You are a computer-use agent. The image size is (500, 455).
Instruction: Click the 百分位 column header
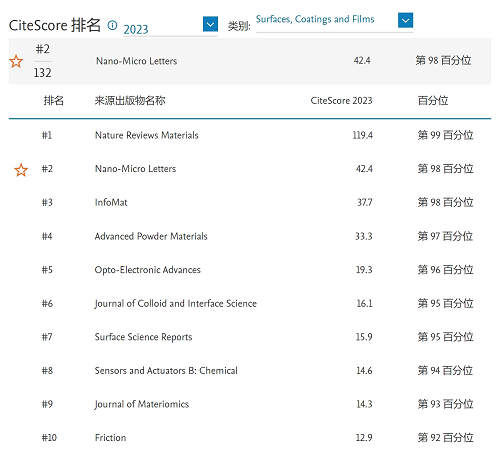(x=433, y=100)
